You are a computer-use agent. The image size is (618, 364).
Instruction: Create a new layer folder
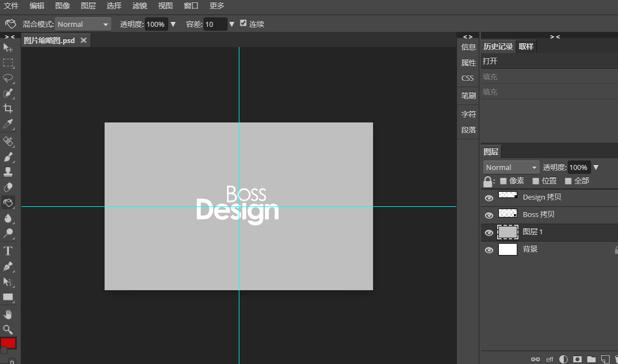[x=591, y=359]
